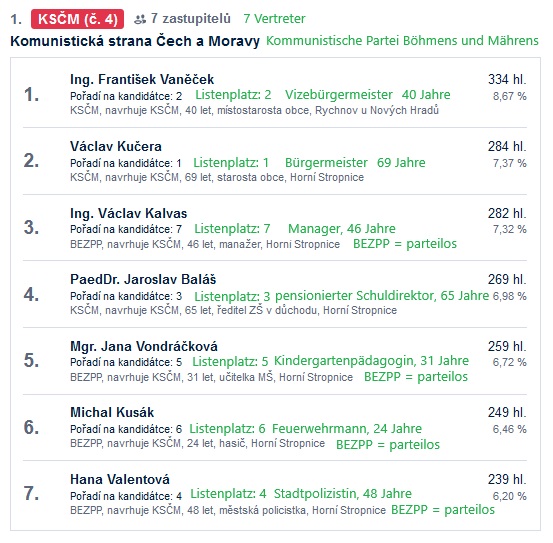Select the party heading Komunistická strana Čech a Moravy
This screenshot has height=543, width=553.
[x=135, y=41]
